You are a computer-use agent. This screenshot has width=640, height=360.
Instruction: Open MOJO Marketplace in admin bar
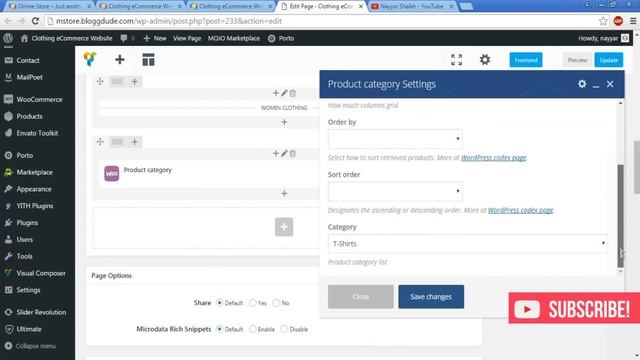pyautogui.click(x=234, y=38)
